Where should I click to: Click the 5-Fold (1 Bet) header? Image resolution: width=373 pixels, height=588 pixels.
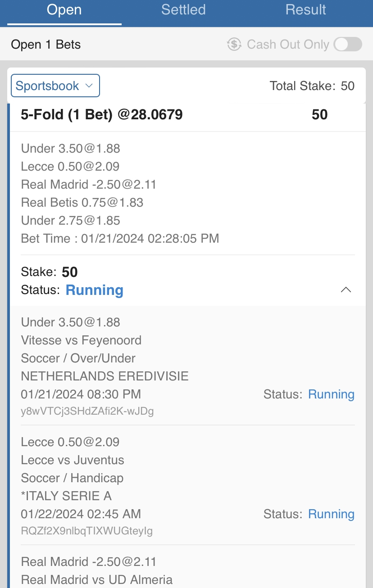pyautogui.click(x=102, y=115)
